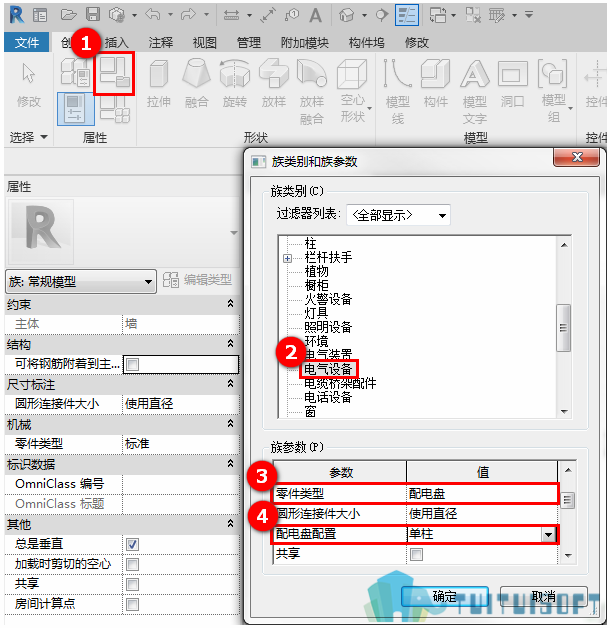Click the Family Category and Parameters icon
Screen dimensions: 610x628
[115, 72]
